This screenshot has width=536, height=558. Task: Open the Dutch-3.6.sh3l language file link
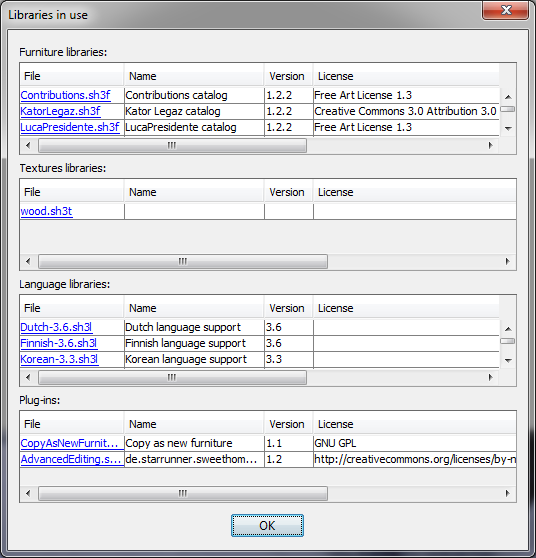(x=56, y=327)
